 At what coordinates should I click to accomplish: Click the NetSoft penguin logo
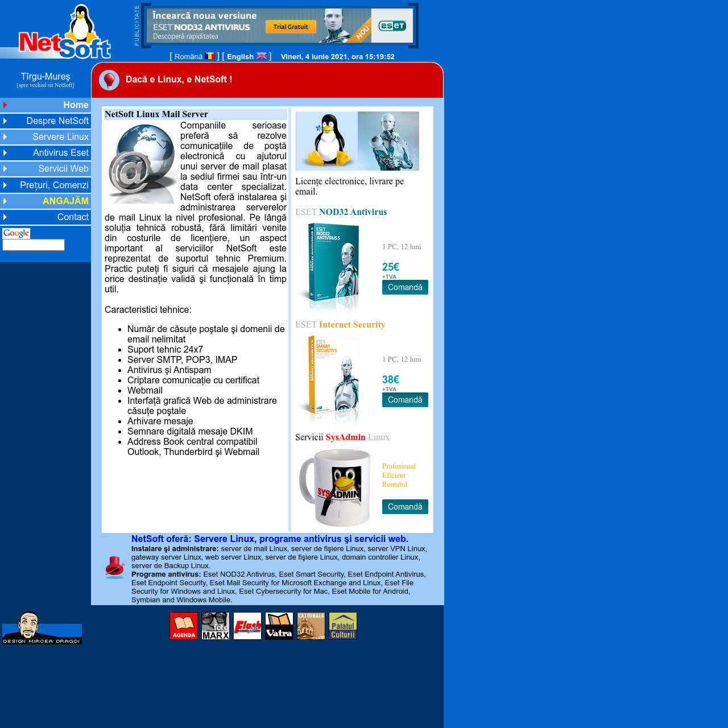point(63,33)
